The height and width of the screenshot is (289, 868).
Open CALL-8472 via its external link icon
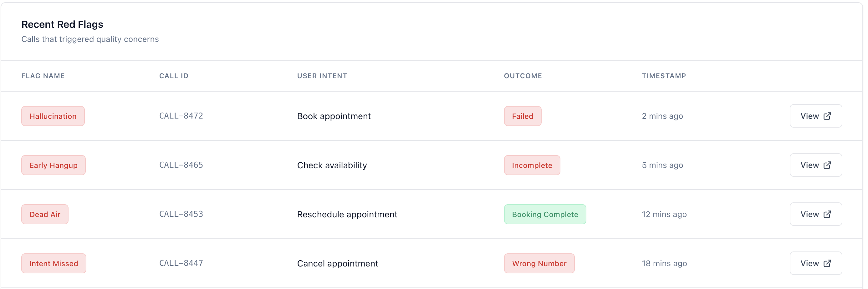pyautogui.click(x=827, y=116)
